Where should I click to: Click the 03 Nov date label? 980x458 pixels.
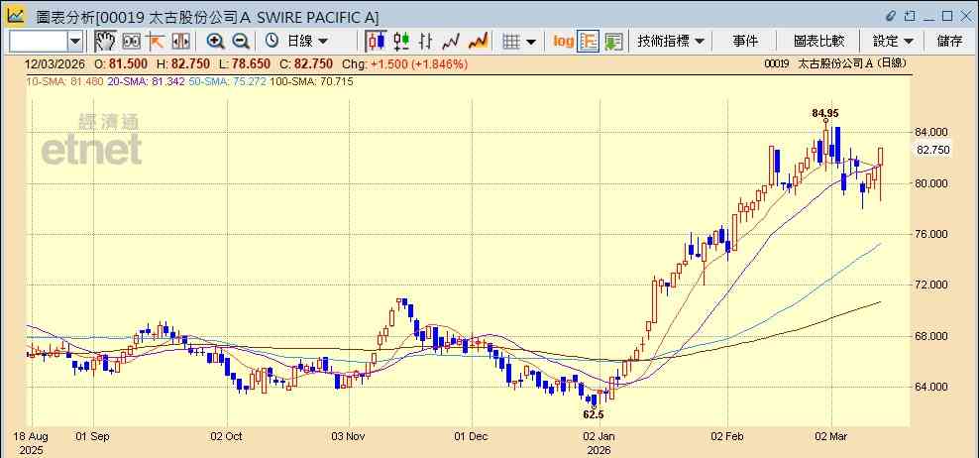(348, 436)
